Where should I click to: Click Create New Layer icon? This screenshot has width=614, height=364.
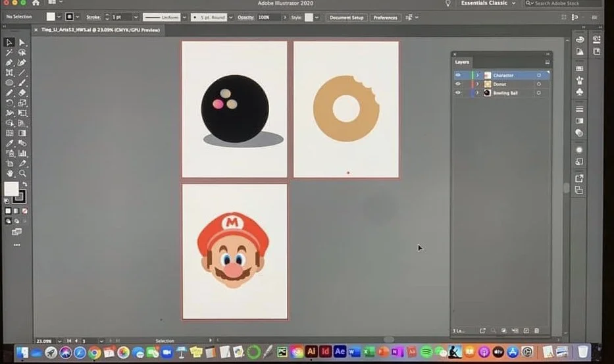(526, 330)
